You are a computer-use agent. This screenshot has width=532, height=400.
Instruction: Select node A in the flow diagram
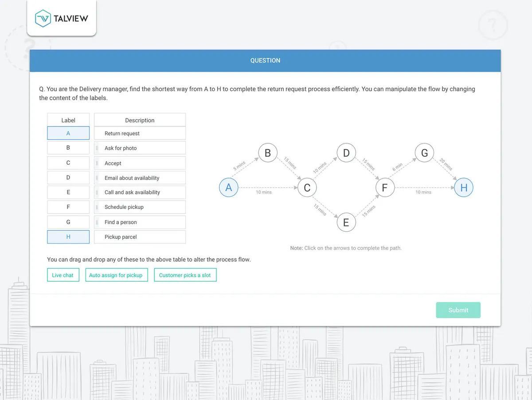[x=229, y=187]
